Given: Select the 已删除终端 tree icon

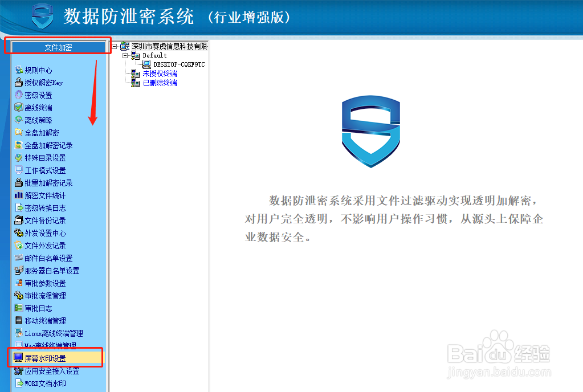Looking at the screenshot, I should [x=135, y=83].
